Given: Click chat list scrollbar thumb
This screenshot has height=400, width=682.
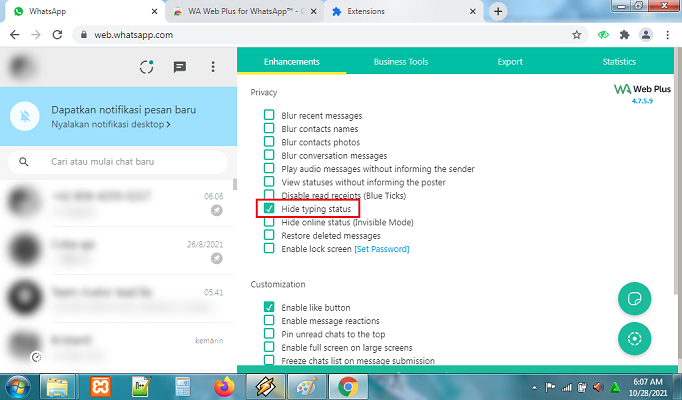Looking at the screenshot, I should pyautogui.click(x=235, y=184).
